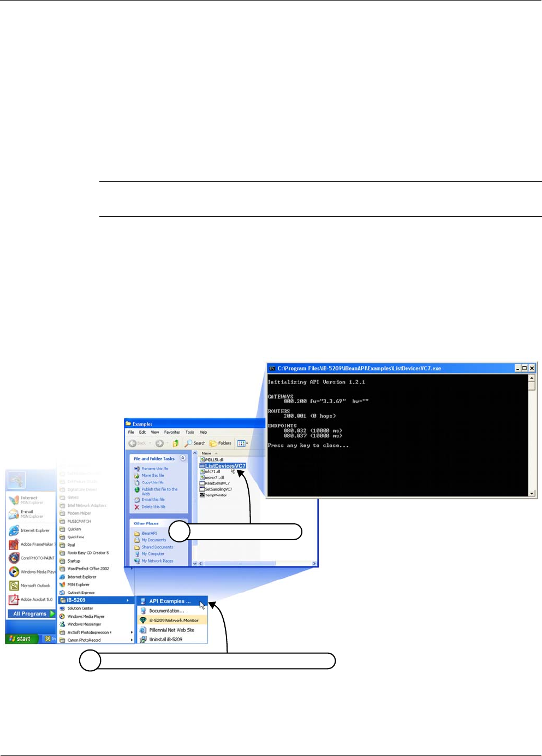Viewport: 542px width, 756px height.
Task: Click Up folder icon in Examples toolbar
Action: (x=176, y=443)
